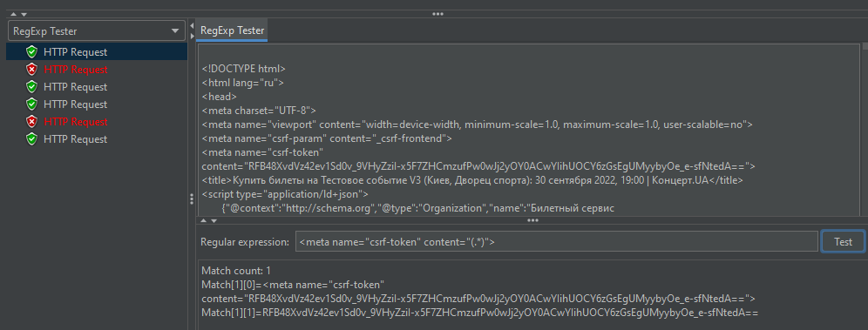
Task: Select the fourth HTTP Request in the results tree
Action: coord(75,104)
